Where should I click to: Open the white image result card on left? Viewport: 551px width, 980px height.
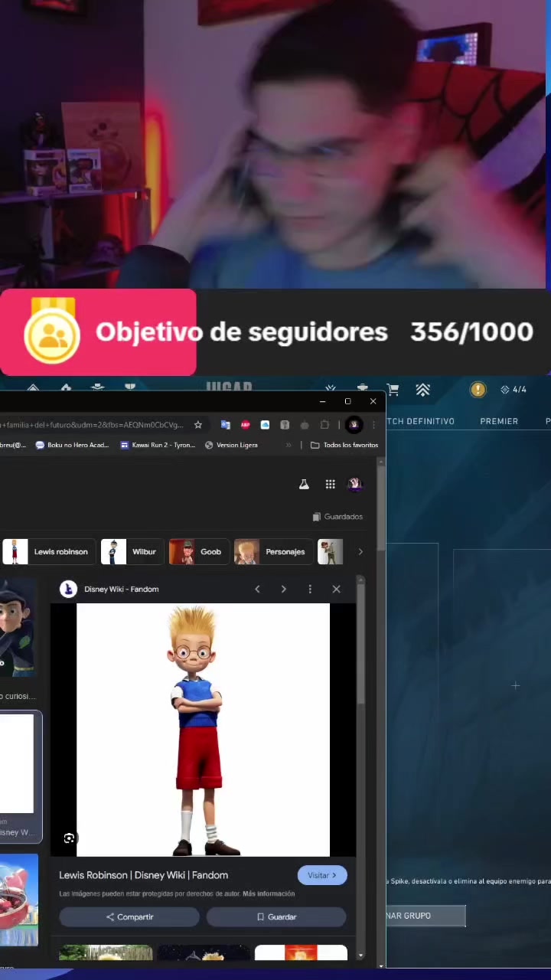(x=21, y=777)
